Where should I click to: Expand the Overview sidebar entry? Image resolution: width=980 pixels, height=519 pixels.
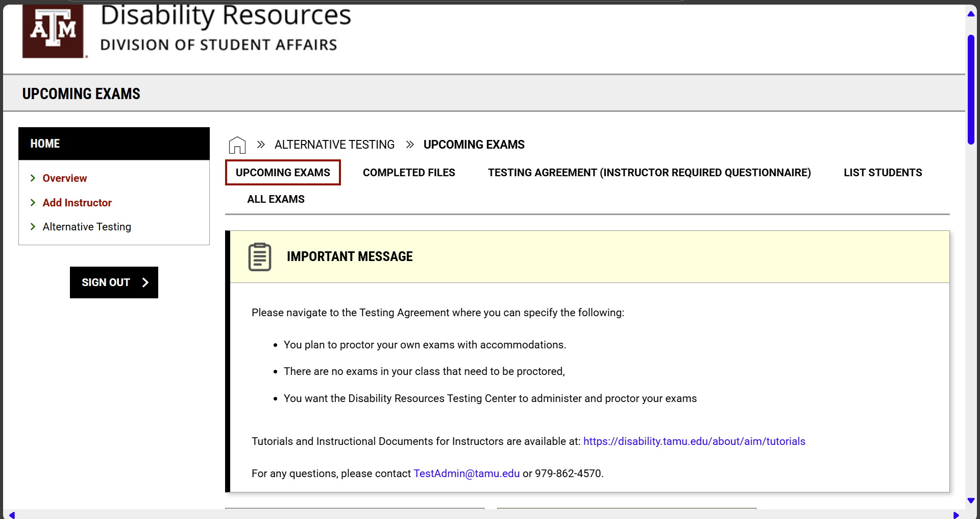pyautogui.click(x=65, y=178)
